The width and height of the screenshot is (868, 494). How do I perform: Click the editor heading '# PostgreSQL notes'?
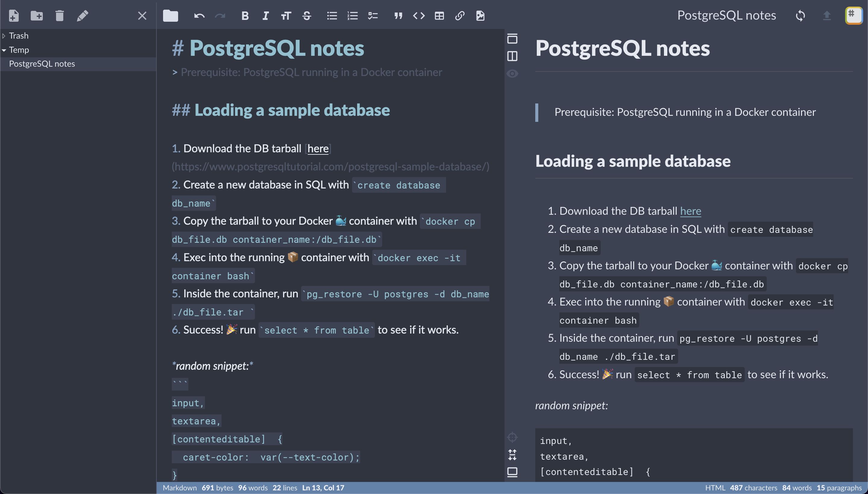(268, 48)
